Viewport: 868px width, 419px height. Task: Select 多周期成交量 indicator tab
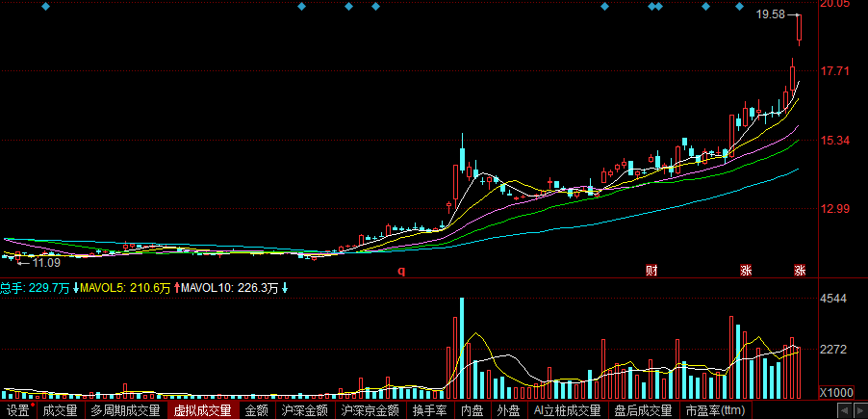(125, 411)
